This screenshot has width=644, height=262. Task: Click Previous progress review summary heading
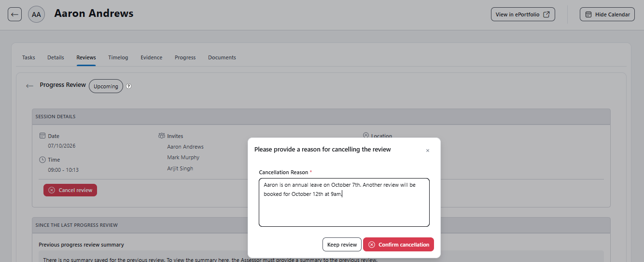click(x=81, y=245)
